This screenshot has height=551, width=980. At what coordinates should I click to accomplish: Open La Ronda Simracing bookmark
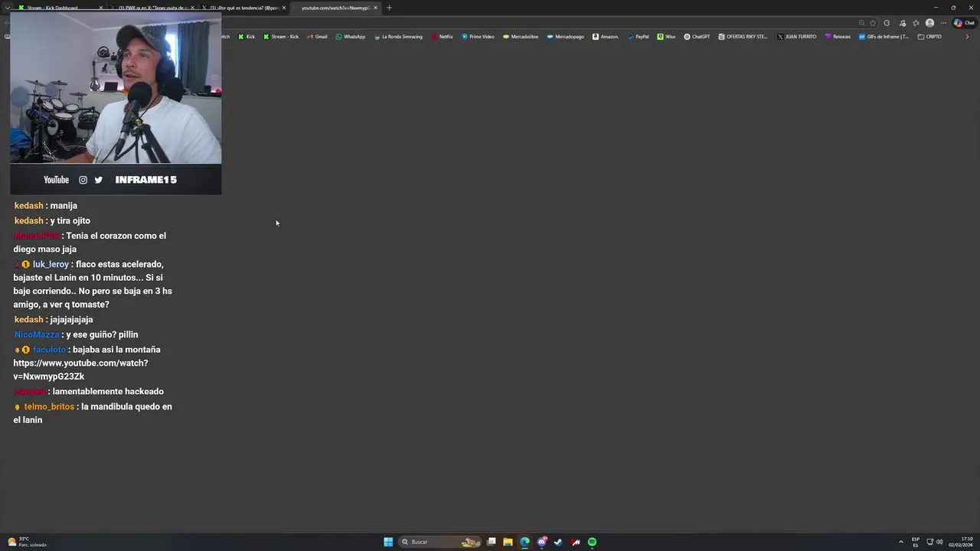(398, 37)
